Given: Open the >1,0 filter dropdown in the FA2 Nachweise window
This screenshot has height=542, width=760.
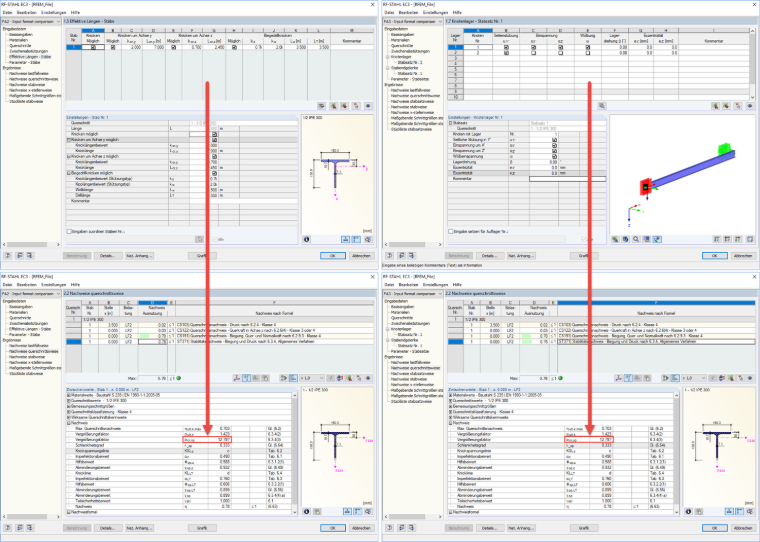Looking at the screenshot, I should coord(320,378).
